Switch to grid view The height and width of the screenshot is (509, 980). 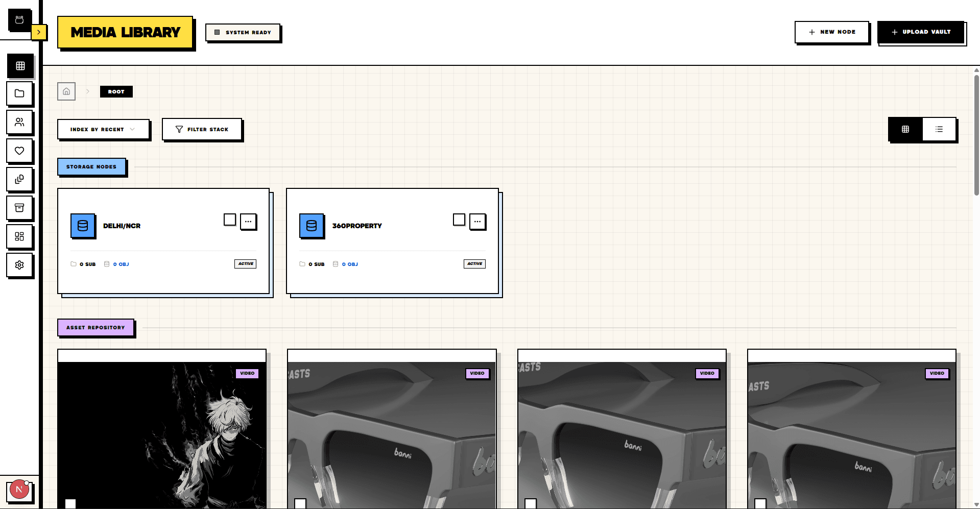pos(905,129)
